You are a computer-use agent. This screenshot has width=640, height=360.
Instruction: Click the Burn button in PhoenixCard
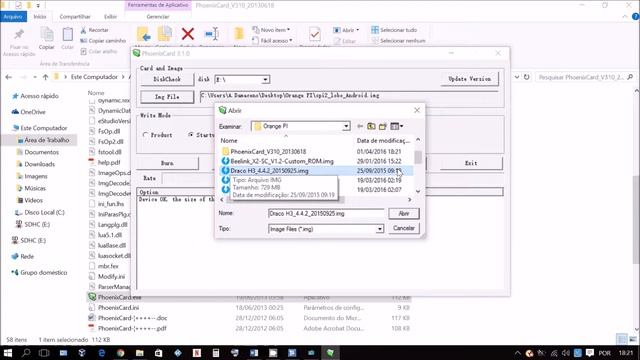pyautogui.click(x=167, y=163)
